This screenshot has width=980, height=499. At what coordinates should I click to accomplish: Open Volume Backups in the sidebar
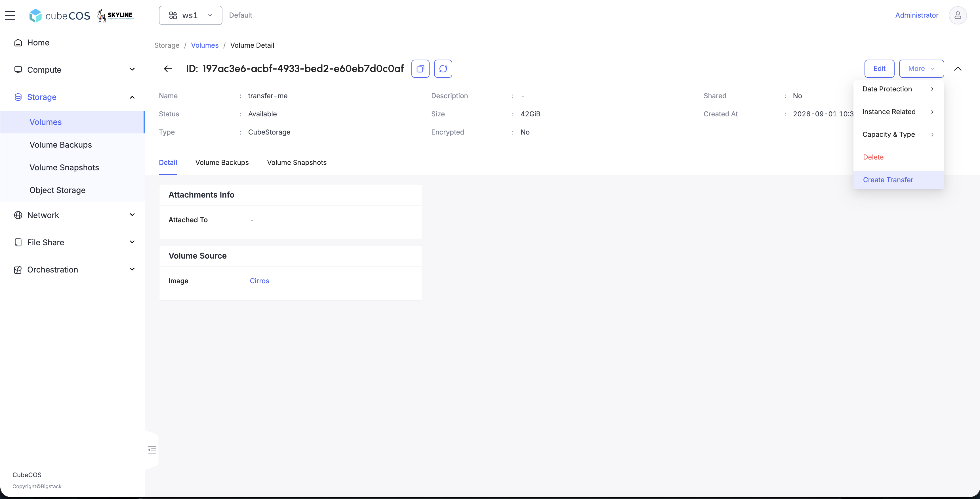coord(72,145)
